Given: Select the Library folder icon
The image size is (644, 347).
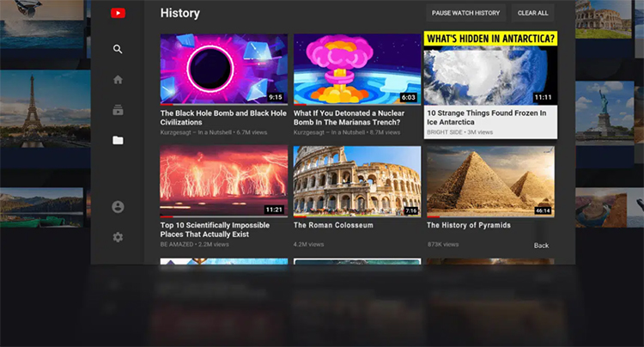Looking at the screenshot, I should click(118, 141).
